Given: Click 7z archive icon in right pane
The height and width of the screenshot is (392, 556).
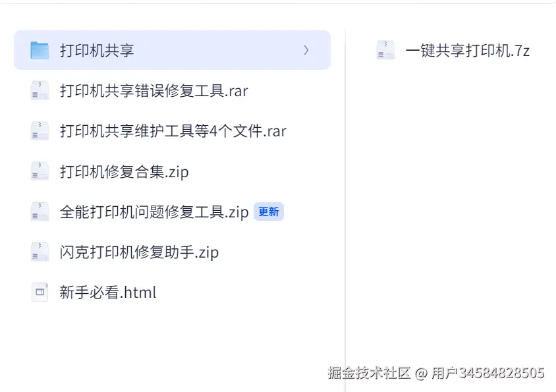Looking at the screenshot, I should [x=385, y=50].
